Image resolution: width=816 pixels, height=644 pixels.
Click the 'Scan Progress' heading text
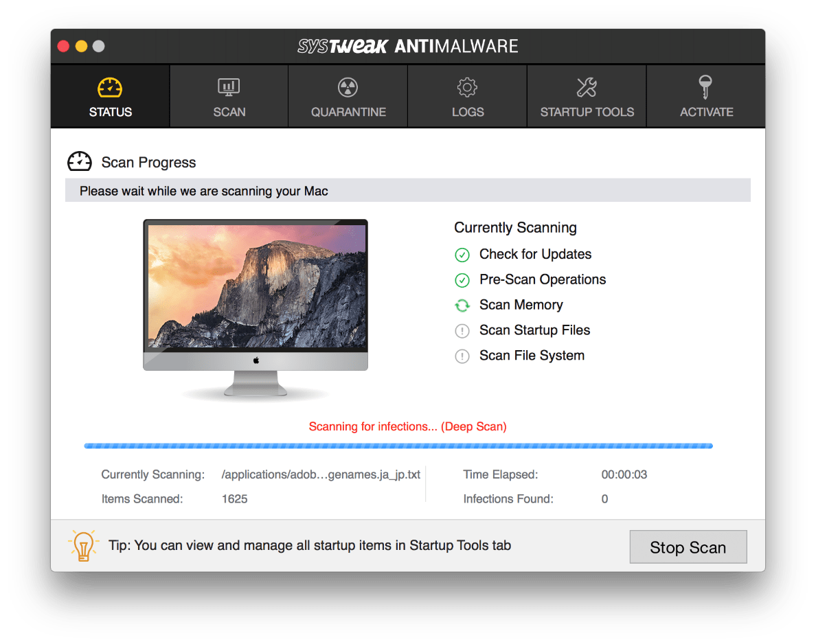(148, 162)
